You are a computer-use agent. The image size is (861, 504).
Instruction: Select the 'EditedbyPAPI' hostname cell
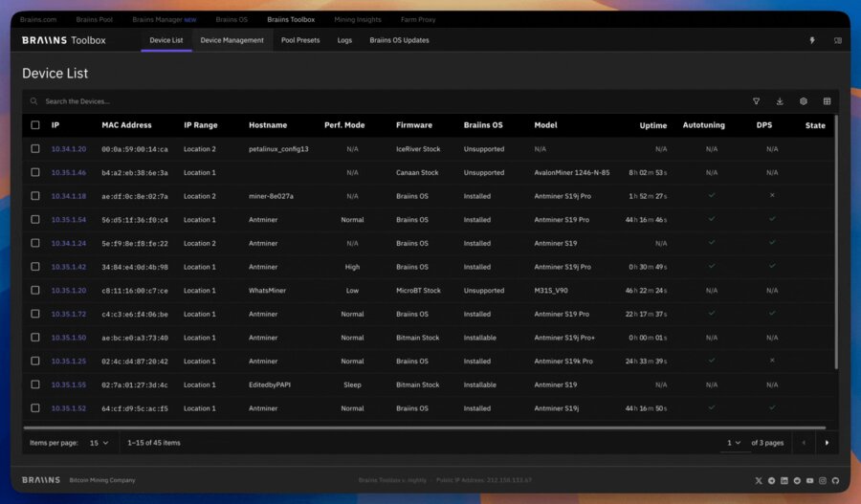point(270,384)
